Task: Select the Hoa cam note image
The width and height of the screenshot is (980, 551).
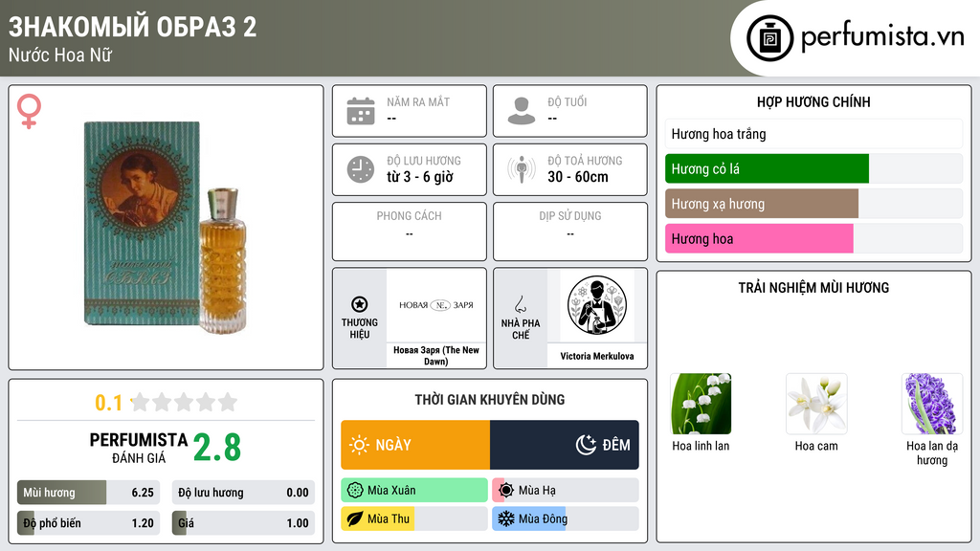Action: point(816,404)
